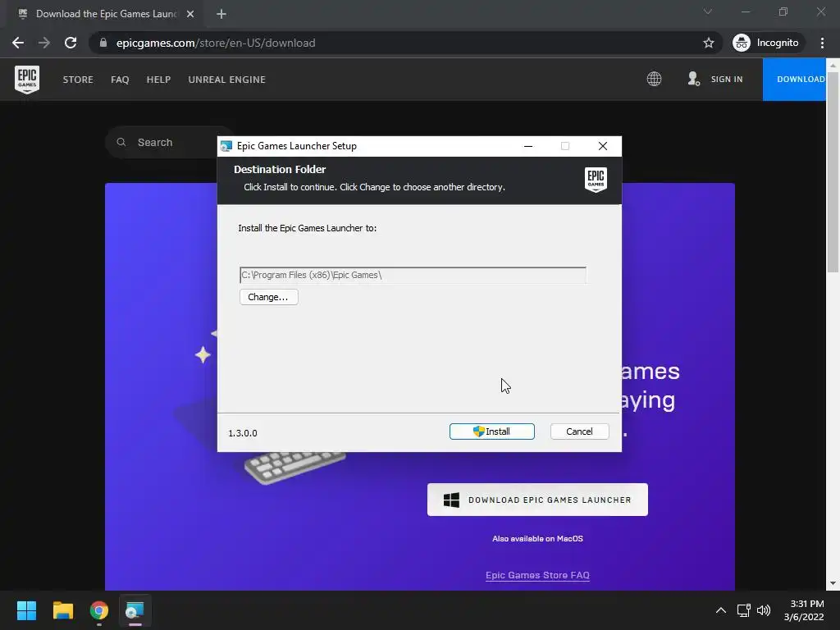840x630 pixels.
Task: Click the forward arrow in browser toolbar
Action: point(44,43)
